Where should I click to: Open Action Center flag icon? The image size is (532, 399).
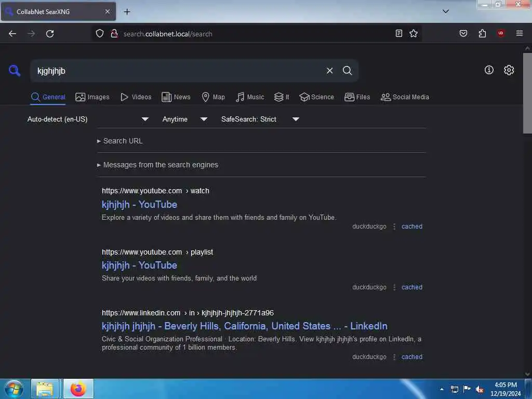[467, 389]
